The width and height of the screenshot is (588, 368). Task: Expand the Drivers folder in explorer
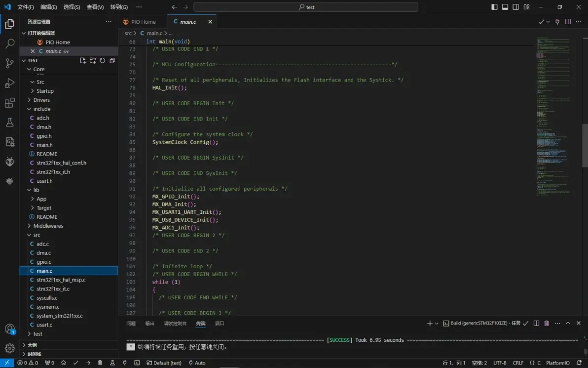click(x=41, y=100)
